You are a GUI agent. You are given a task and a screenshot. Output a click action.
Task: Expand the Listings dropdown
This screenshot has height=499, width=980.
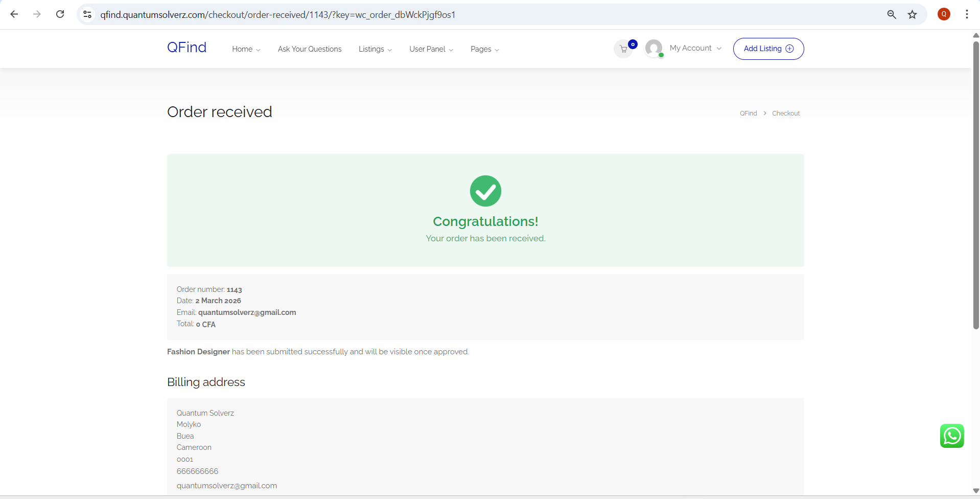tap(375, 49)
